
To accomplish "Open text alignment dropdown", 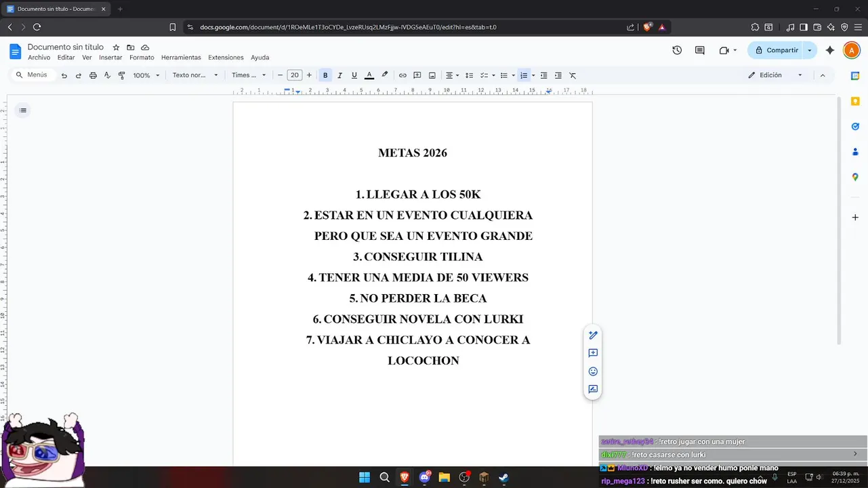I will point(452,75).
